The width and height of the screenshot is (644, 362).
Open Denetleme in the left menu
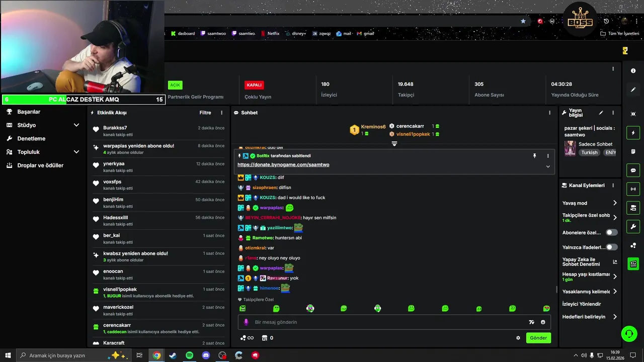31,138
